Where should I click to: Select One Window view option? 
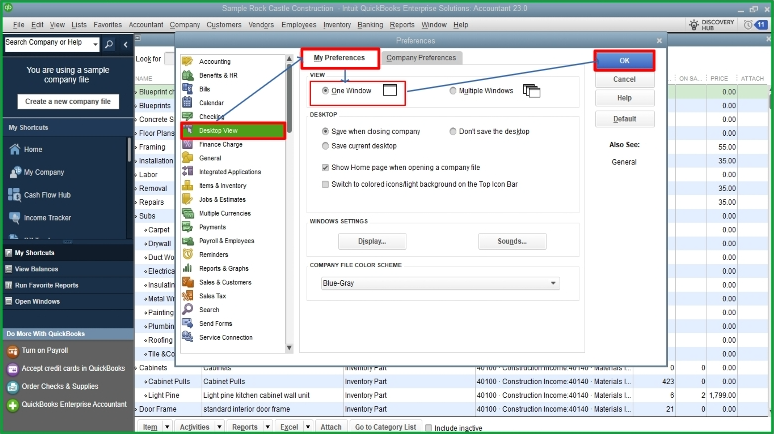coord(325,91)
